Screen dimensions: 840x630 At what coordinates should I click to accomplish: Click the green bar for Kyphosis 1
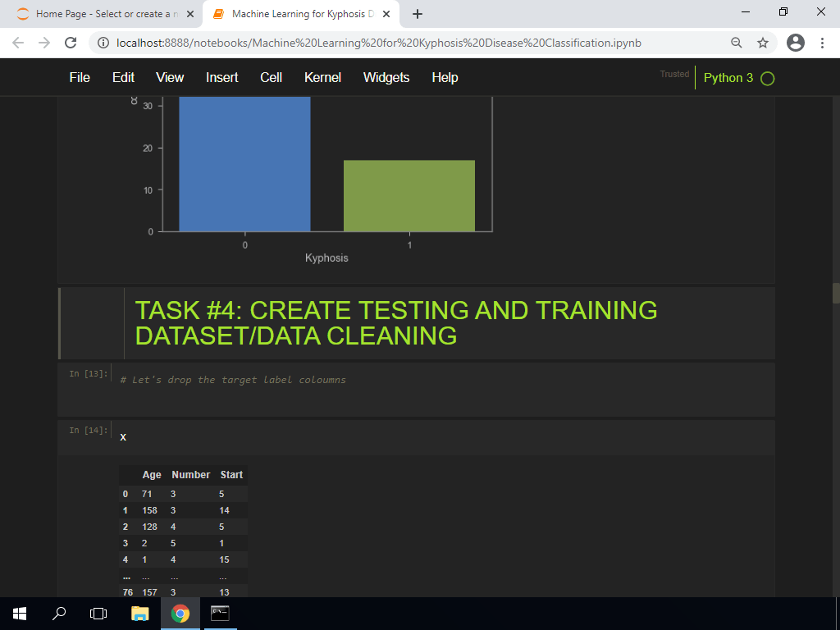click(x=409, y=195)
